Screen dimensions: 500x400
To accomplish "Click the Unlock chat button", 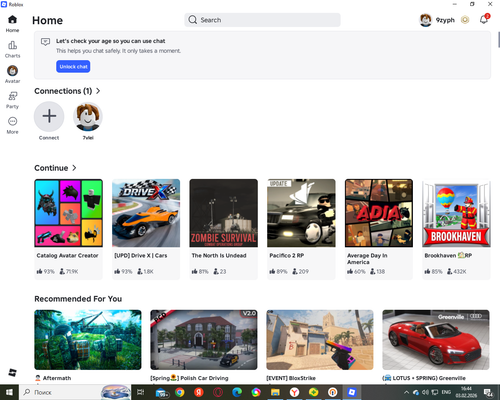I will (73, 66).
